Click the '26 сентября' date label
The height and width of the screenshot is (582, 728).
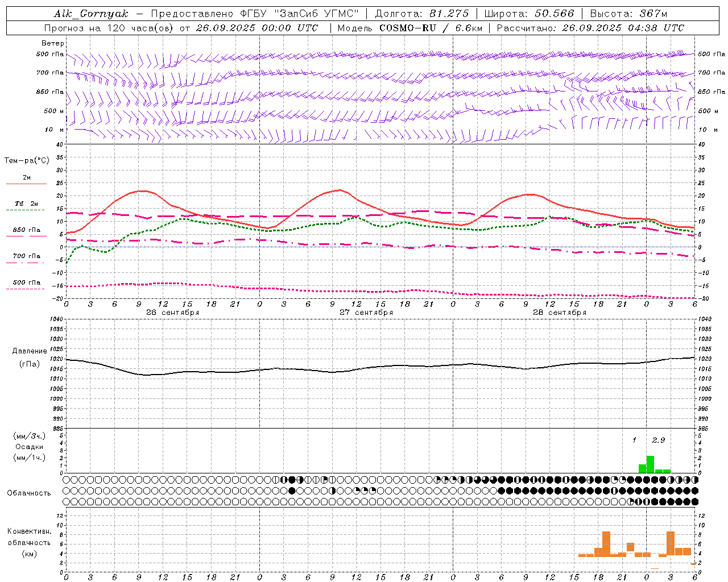[x=172, y=313]
